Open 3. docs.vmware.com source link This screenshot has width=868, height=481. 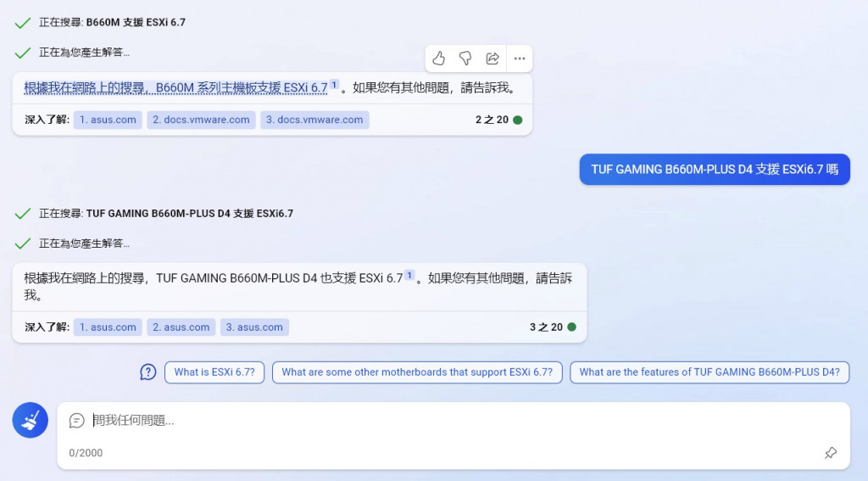[x=314, y=120]
